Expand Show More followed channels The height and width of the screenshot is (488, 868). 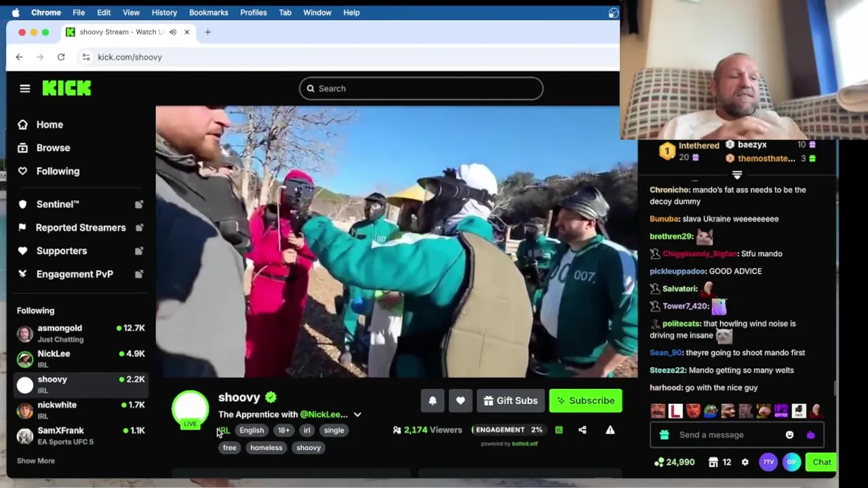[36, 461]
